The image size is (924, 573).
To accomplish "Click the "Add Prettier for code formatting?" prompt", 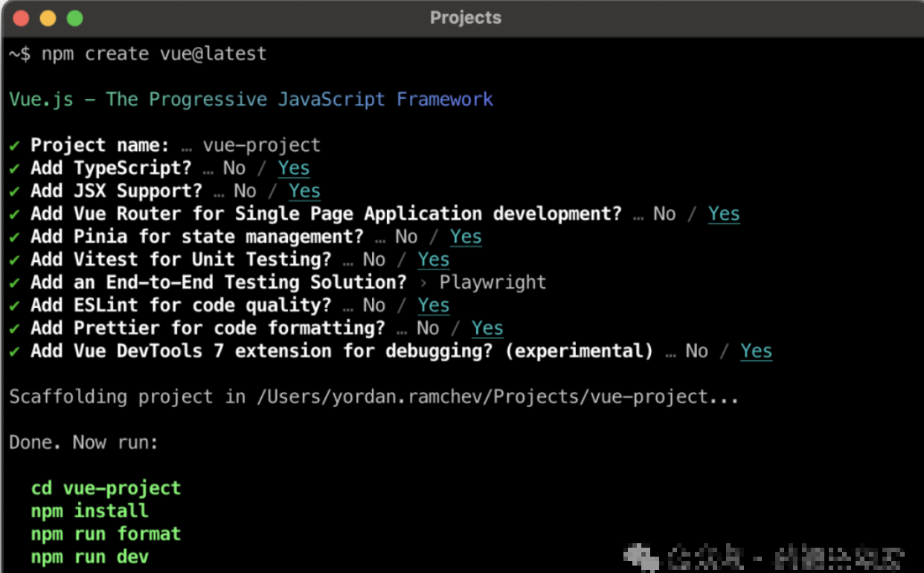I will pos(208,328).
